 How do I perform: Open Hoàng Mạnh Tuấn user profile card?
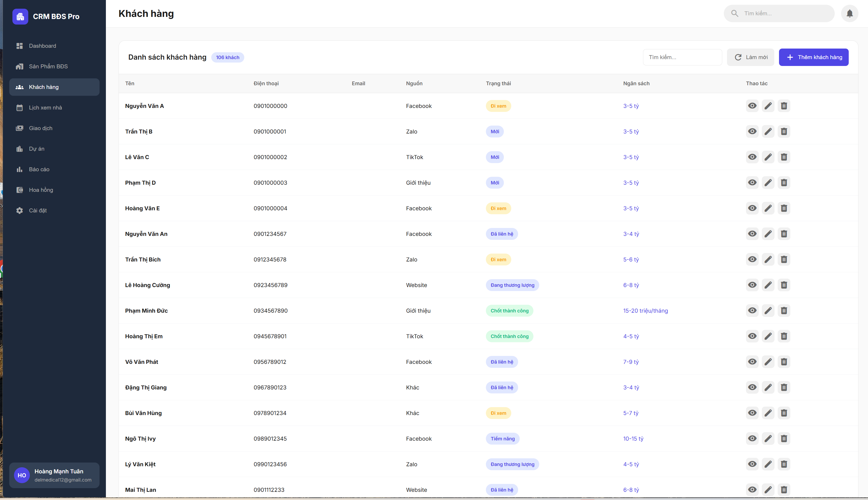pos(54,475)
